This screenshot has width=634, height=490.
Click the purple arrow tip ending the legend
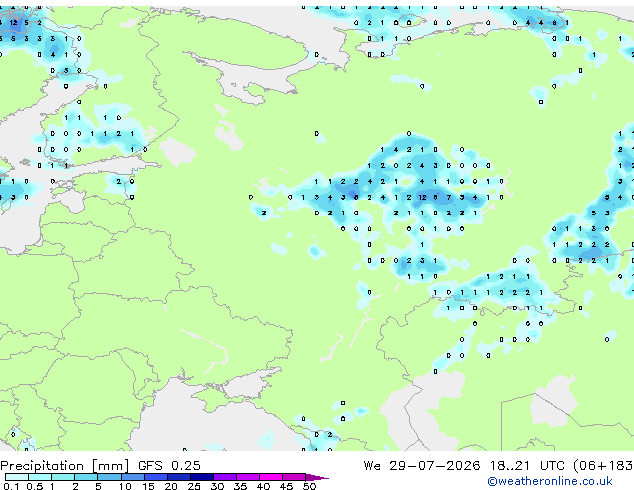click(317, 477)
